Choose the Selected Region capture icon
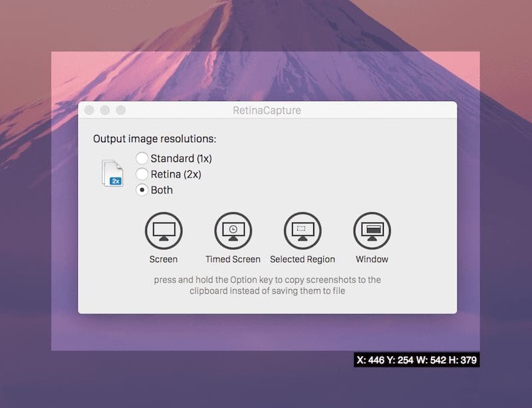532x408 pixels. coord(303,231)
